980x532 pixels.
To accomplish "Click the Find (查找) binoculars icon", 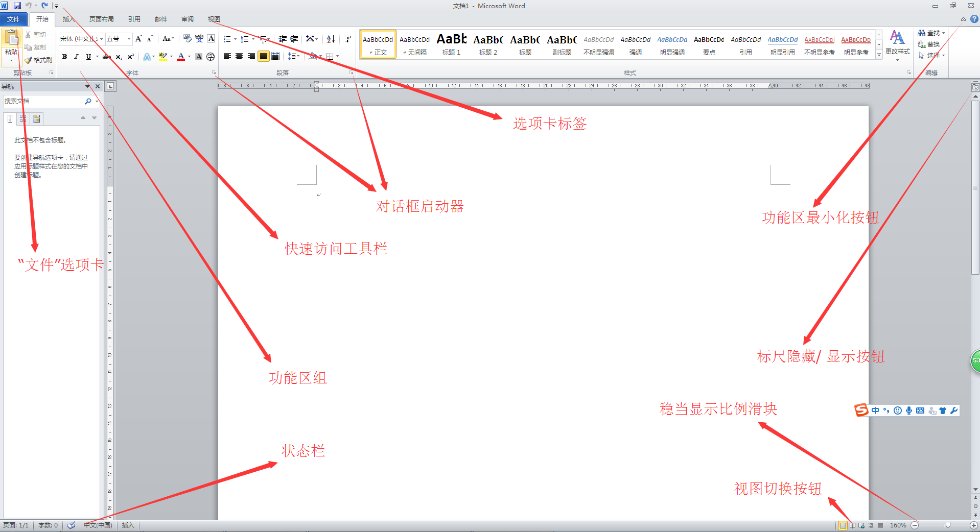I will click(x=922, y=33).
